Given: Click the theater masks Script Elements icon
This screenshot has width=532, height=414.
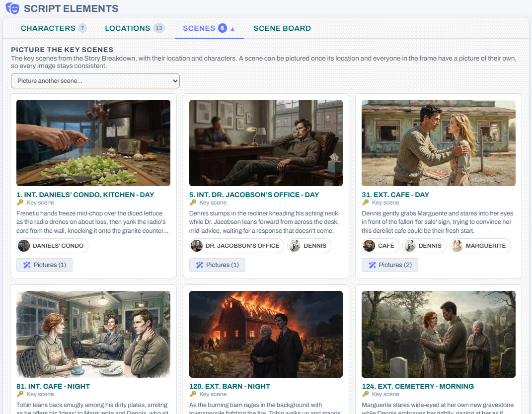Looking at the screenshot, I should pyautogui.click(x=12, y=8).
